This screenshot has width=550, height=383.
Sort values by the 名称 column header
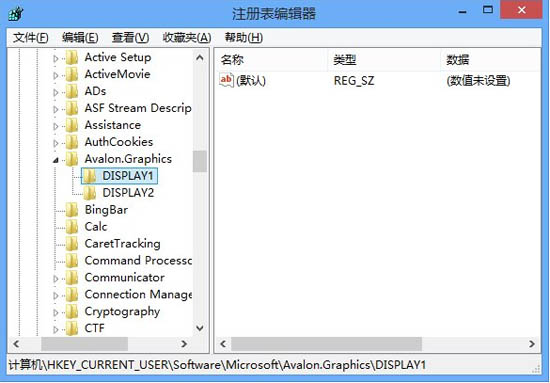[x=271, y=60]
